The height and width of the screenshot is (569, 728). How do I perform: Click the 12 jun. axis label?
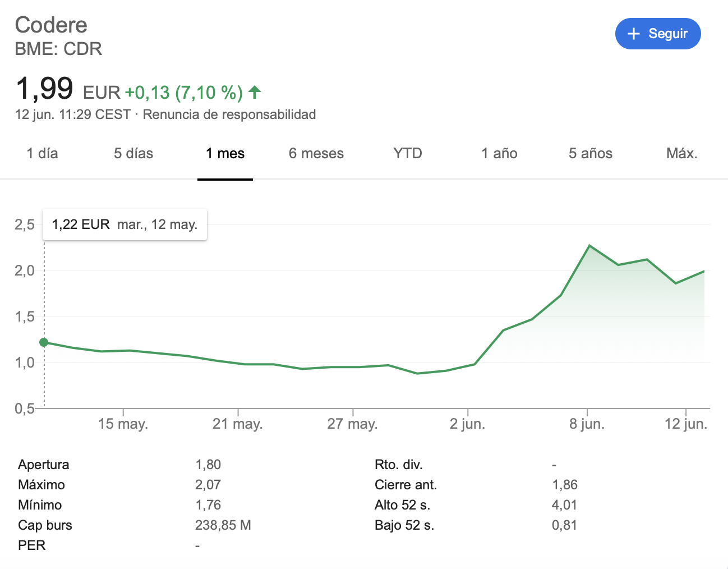coord(686,424)
